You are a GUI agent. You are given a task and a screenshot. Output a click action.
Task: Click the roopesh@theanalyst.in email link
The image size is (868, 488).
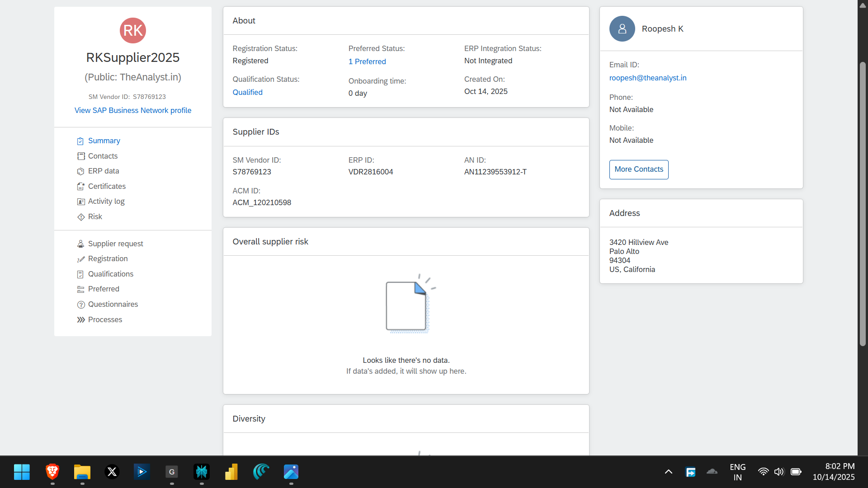(x=647, y=78)
